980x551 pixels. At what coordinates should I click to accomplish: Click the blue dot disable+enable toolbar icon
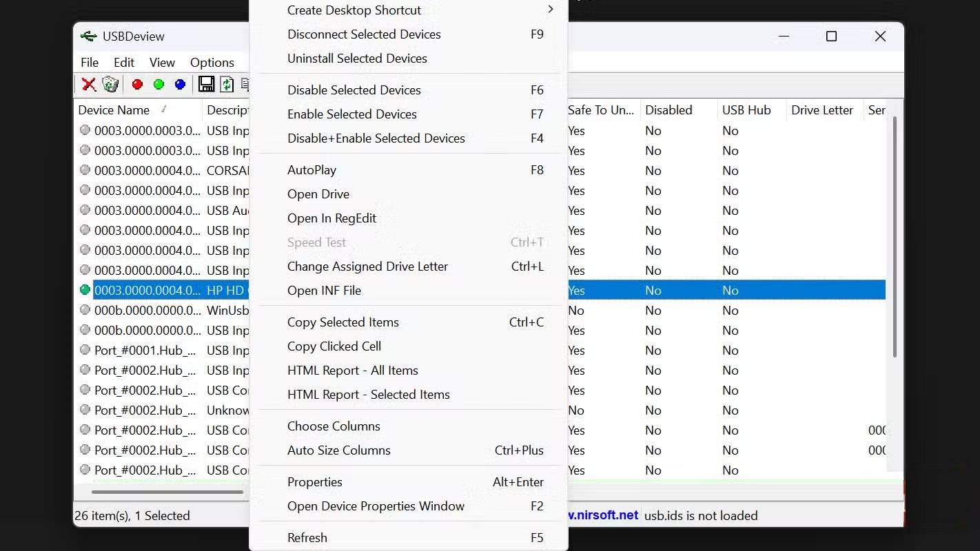coord(180,84)
